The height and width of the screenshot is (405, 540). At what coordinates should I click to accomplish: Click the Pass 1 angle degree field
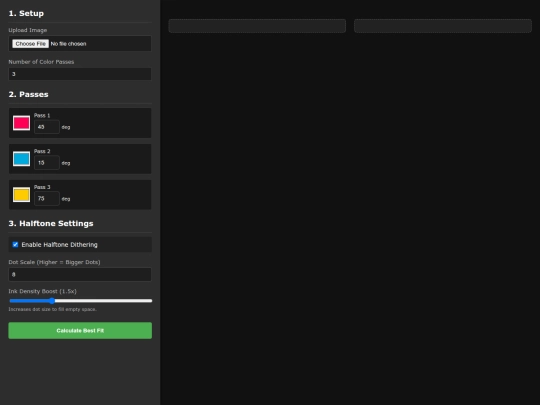click(x=47, y=127)
